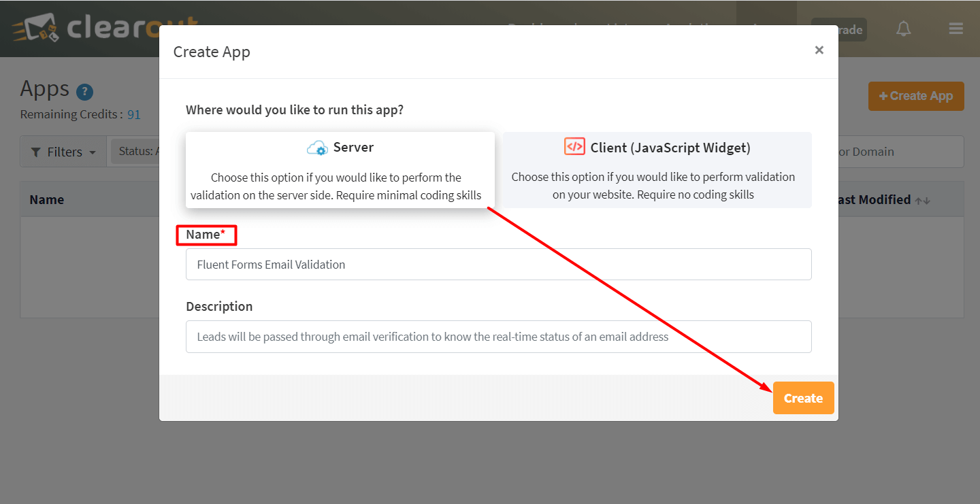
Task: Click the Create button to submit
Action: pos(803,398)
